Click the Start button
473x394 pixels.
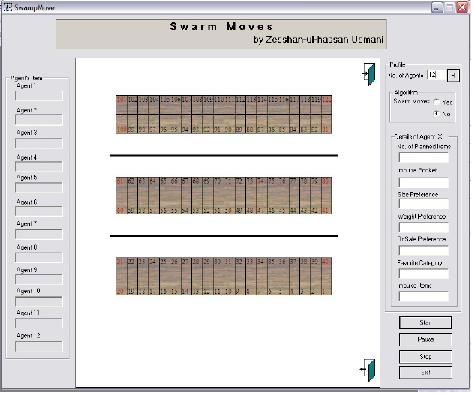[x=425, y=323]
